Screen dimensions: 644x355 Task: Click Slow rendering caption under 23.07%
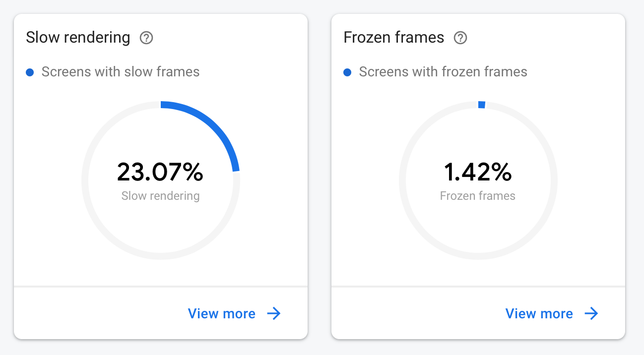(160, 196)
